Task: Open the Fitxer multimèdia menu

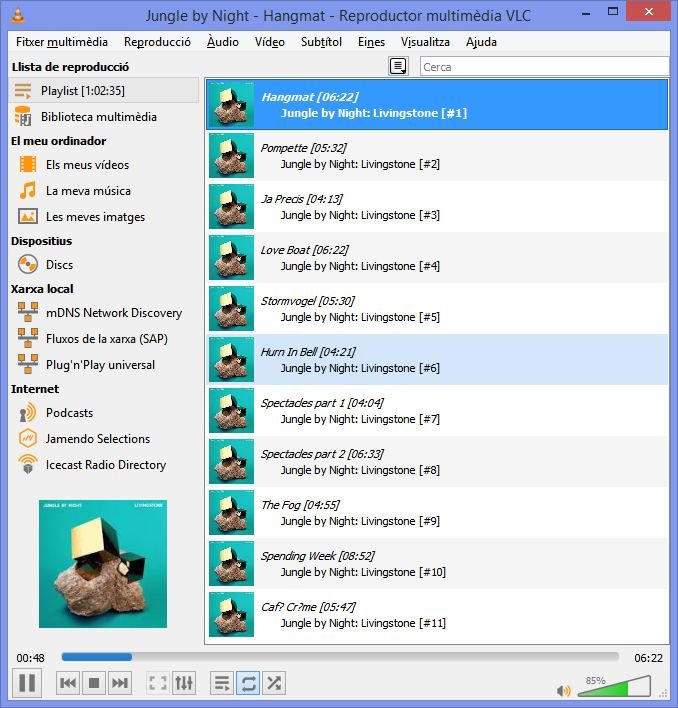Action: (x=62, y=42)
